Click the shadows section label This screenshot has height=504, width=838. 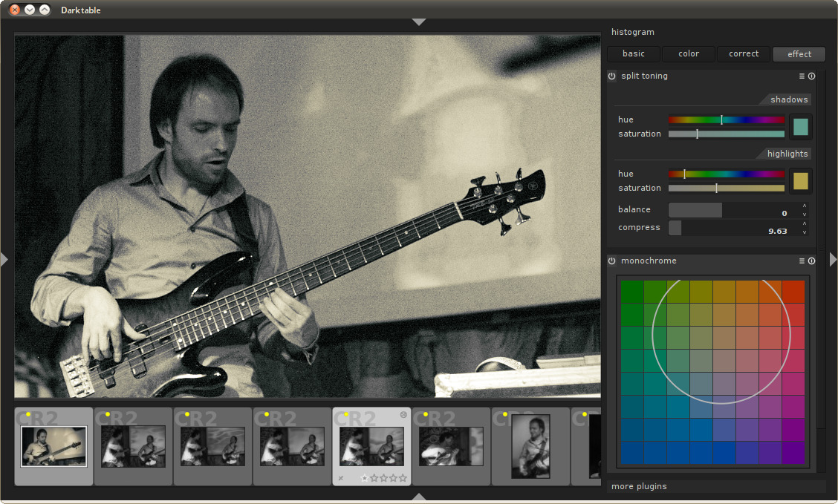[789, 100]
